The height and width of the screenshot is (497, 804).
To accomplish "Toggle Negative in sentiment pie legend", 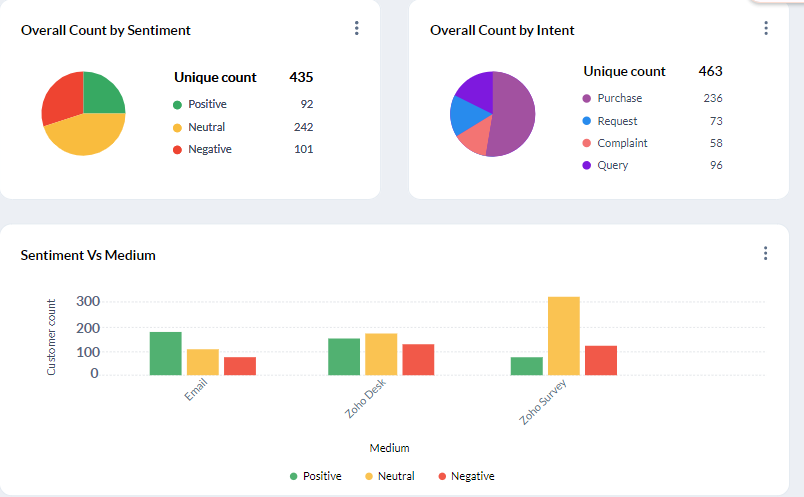I will [x=209, y=149].
